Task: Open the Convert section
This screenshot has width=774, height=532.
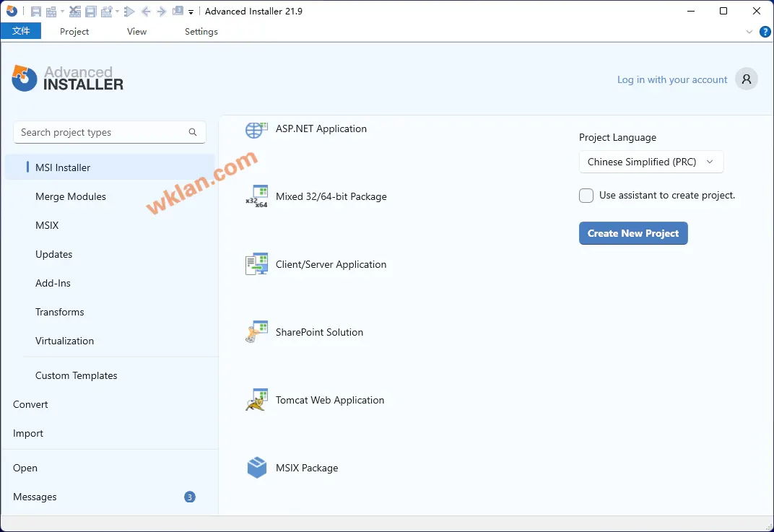Action: [30, 404]
